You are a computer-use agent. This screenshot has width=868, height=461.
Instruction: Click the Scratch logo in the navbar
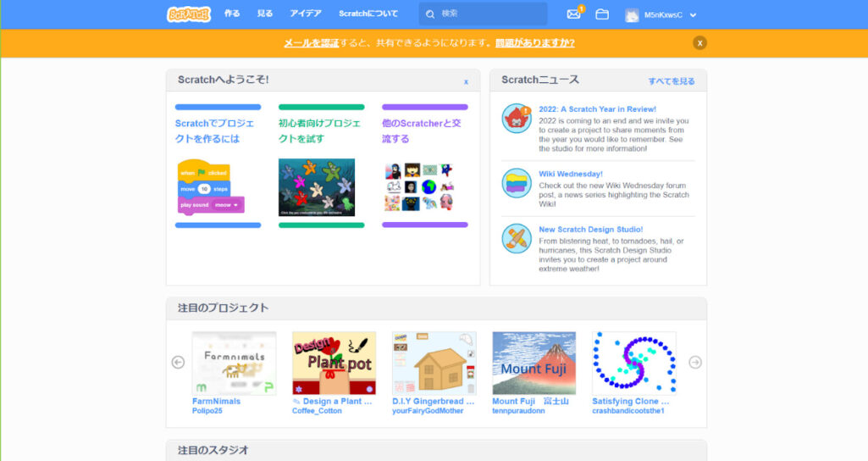(189, 14)
